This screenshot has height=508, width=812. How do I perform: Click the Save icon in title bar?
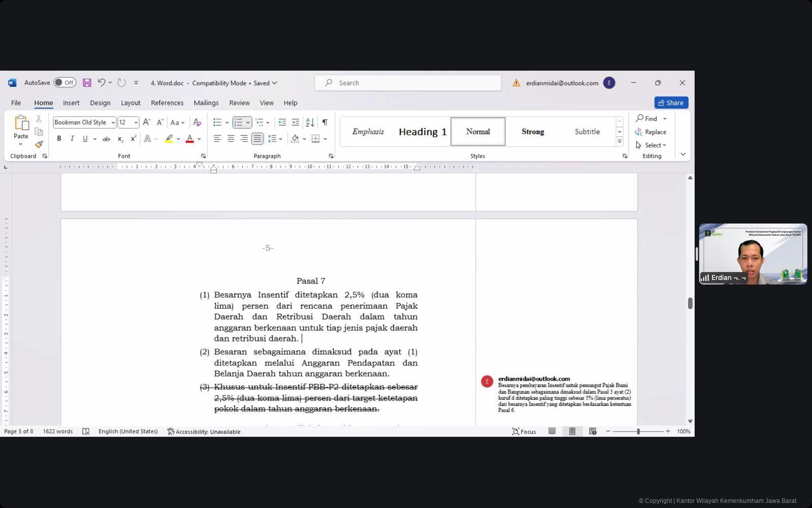pyautogui.click(x=87, y=83)
